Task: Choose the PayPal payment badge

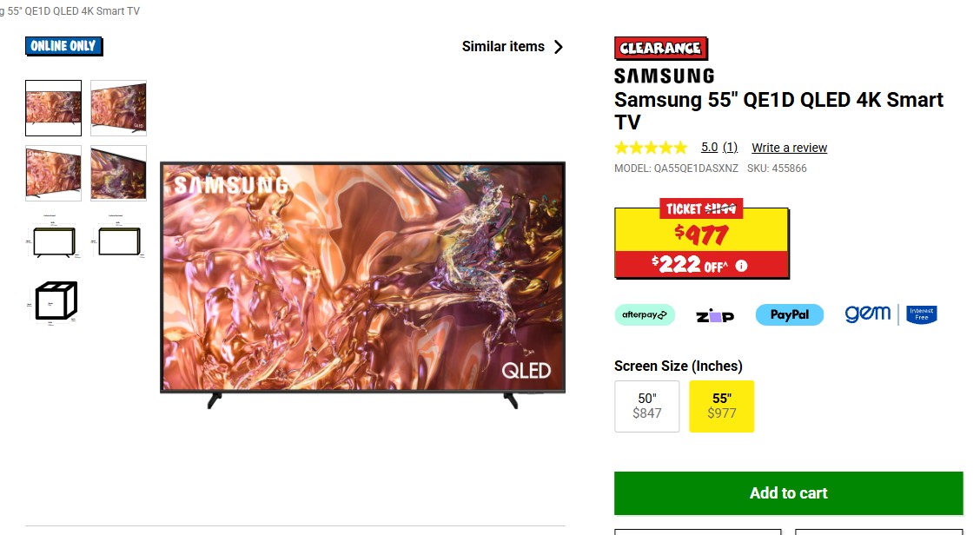Action: 790,314
